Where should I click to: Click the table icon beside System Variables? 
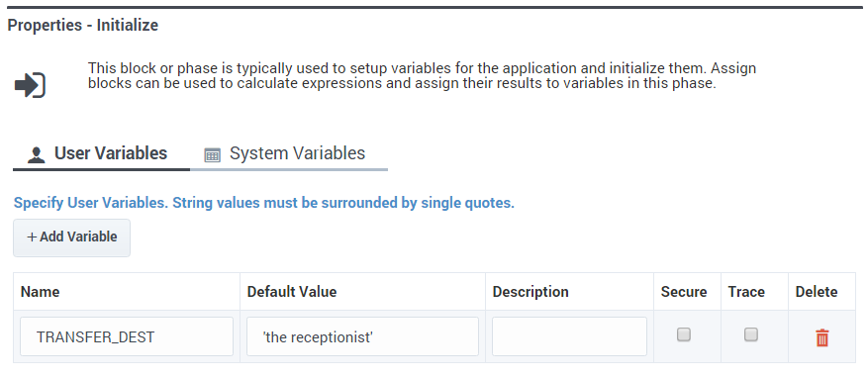pyautogui.click(x=212, y=155)
